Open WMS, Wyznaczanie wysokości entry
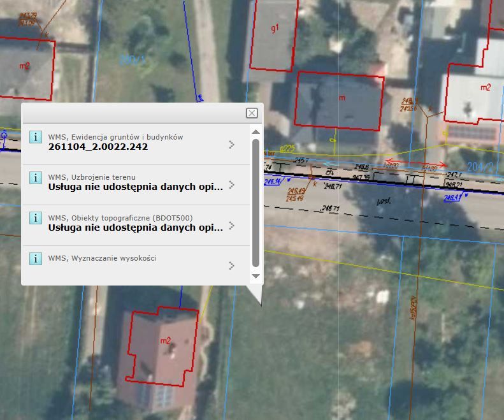Viewport: 504px width, 420px height. (x=136, y=265)
